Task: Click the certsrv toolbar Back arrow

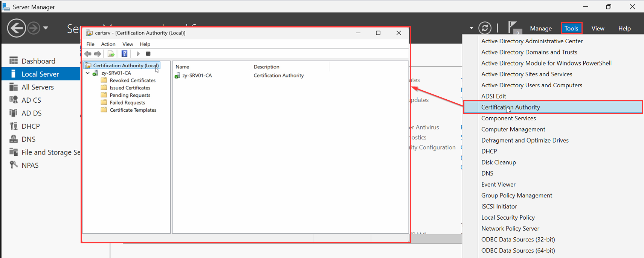Action: point(88,54)
